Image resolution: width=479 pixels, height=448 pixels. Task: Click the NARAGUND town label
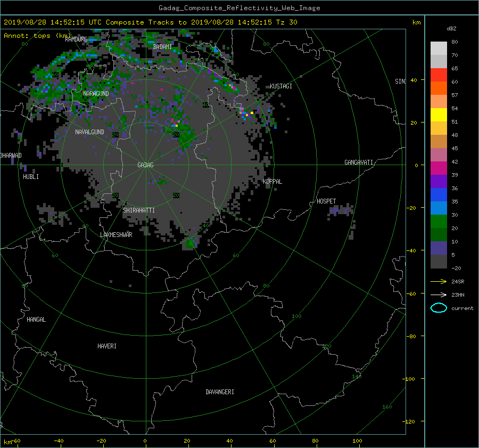[96, 94]
